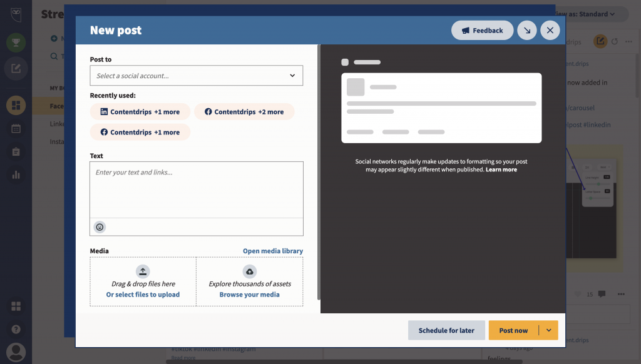Click Open media library link
Screen dimensions: 641x364
click(272, 251)
